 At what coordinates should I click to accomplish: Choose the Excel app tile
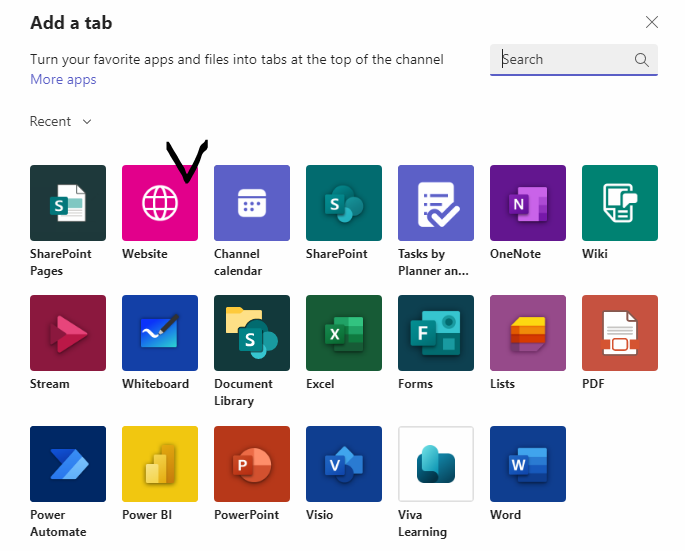point(344,333)
